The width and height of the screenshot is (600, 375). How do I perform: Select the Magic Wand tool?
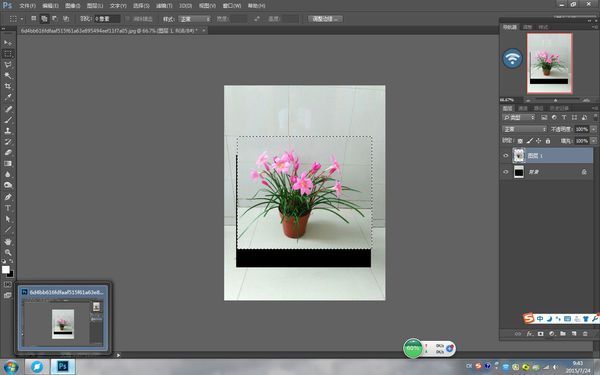pos(8,75)
